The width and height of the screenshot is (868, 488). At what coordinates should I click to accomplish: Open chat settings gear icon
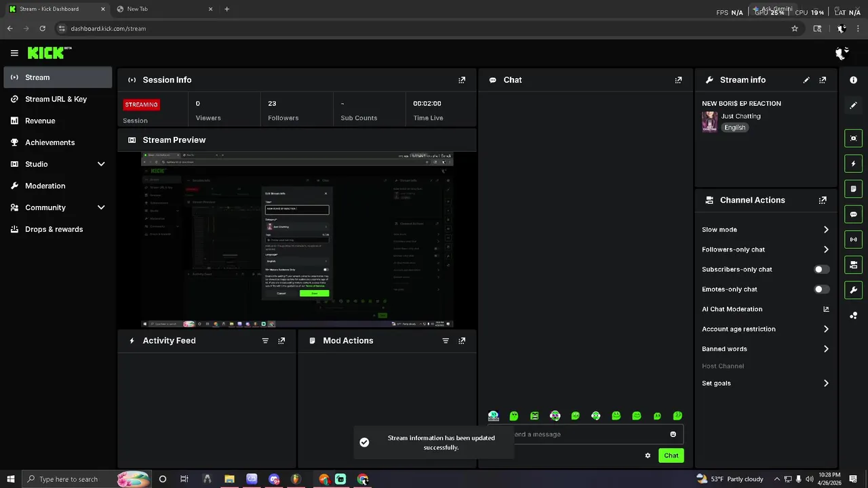[648, 455]
